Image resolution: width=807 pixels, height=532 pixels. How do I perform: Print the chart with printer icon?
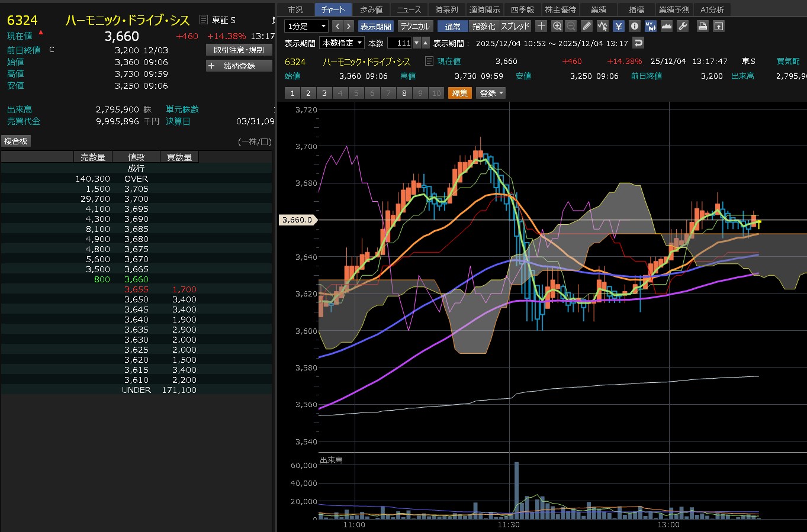[702, 26]
